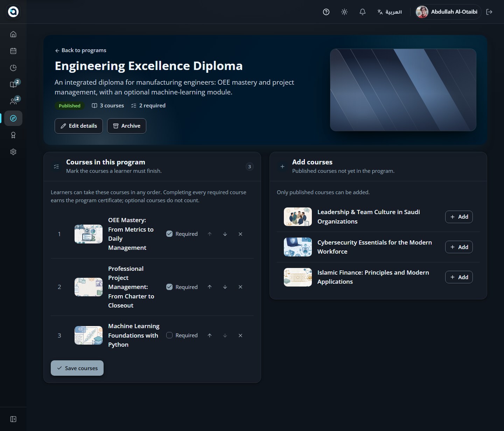Open the users sidebar icon
504x431 pixels.
(x=13, y=101)
